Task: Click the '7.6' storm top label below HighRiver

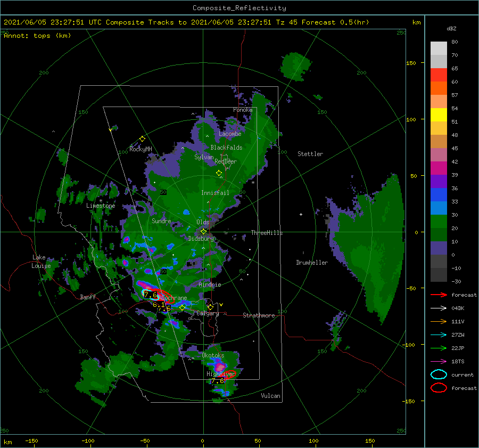Action: (x=218, y=381)
